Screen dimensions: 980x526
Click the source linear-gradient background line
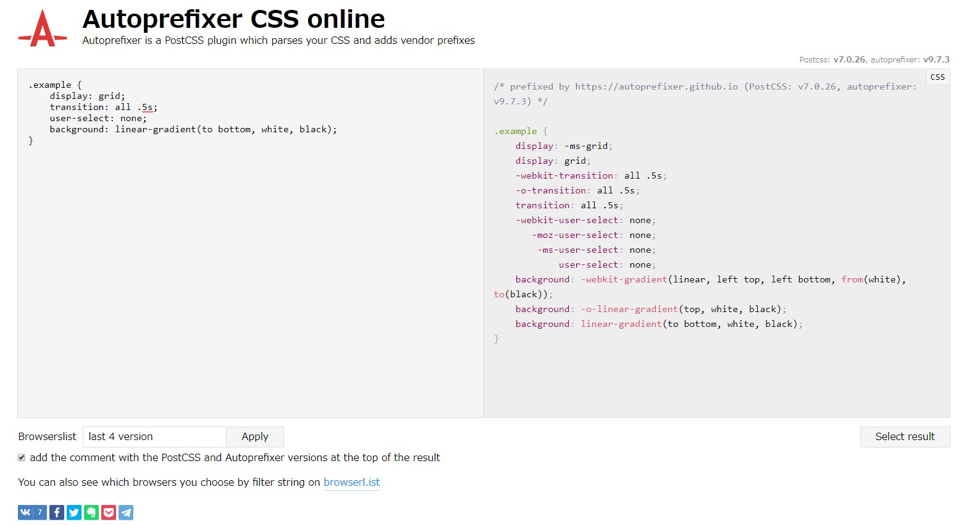point(193,129)
